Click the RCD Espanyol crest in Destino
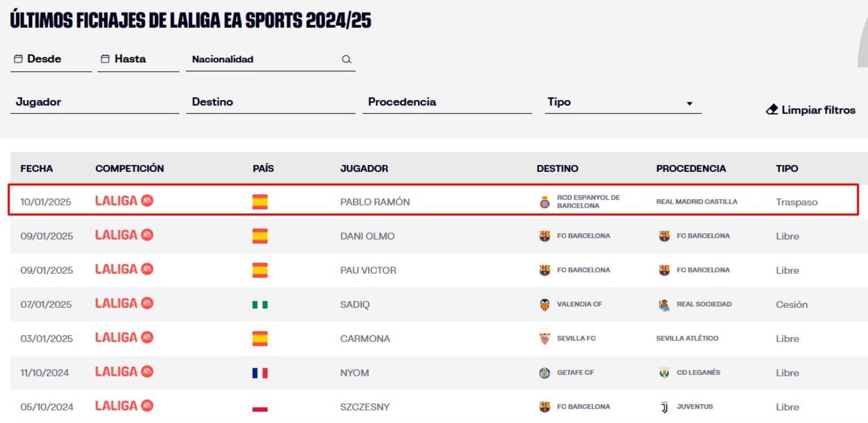The height and width of the screenshot is (423, 868). tap(544, 202)
